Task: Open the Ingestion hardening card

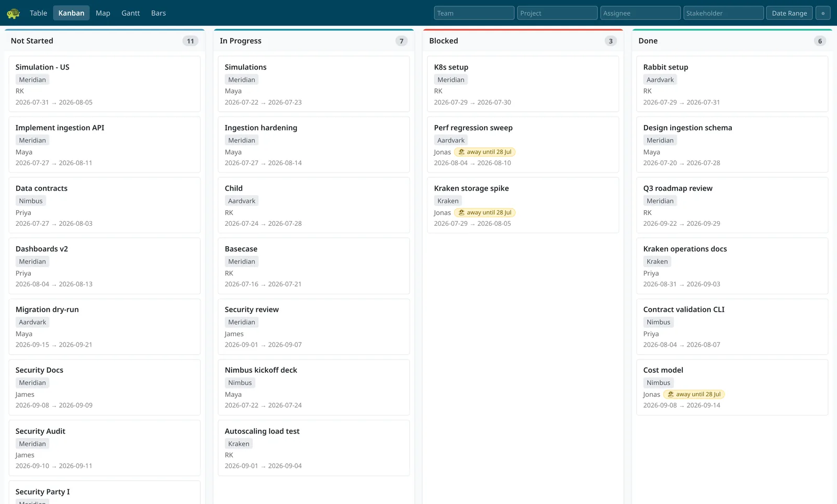Action: pos(314,145)
